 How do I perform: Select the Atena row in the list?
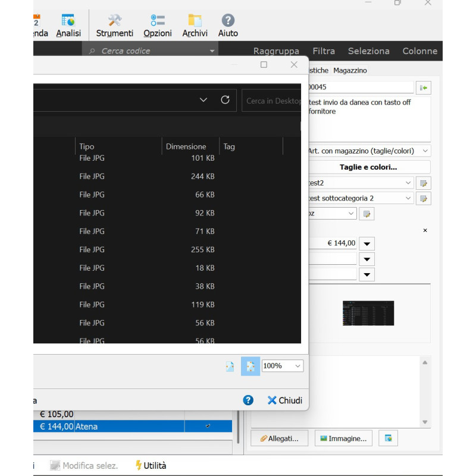(x=133, y=426)
